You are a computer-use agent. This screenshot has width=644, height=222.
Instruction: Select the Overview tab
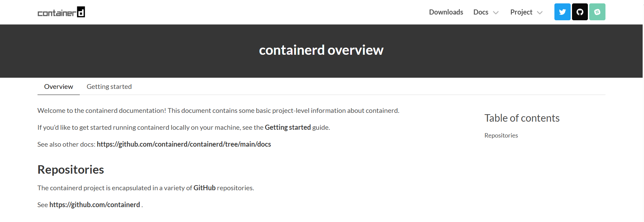(58, 87)
